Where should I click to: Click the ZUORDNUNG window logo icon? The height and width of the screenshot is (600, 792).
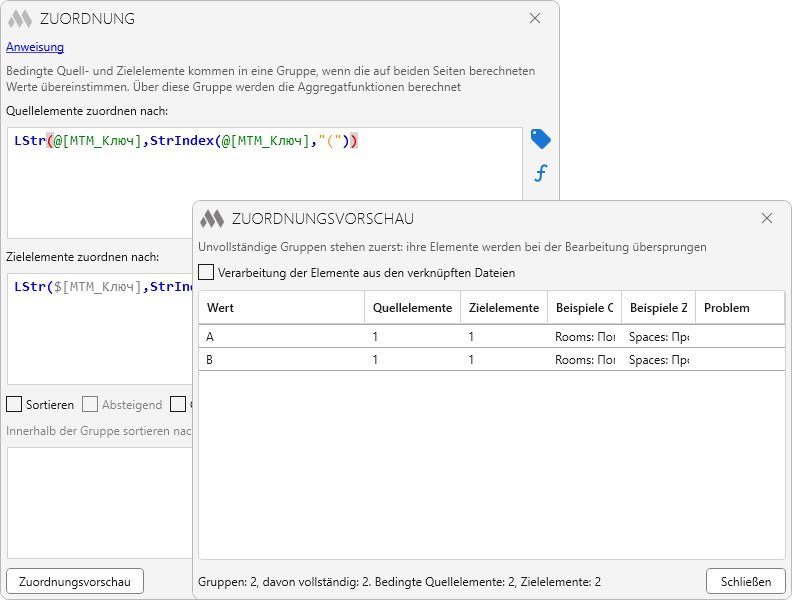20,19
